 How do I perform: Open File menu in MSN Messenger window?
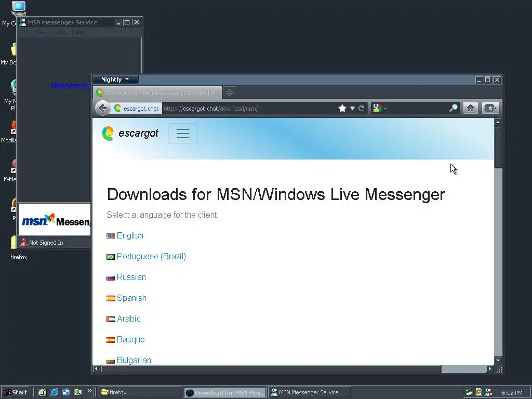[25, 32]
